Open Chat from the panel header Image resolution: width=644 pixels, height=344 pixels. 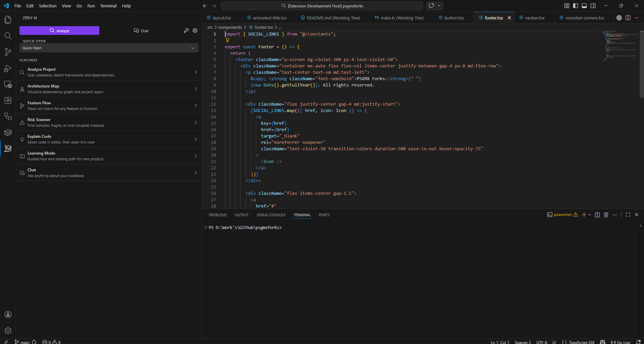pos(141,31)
